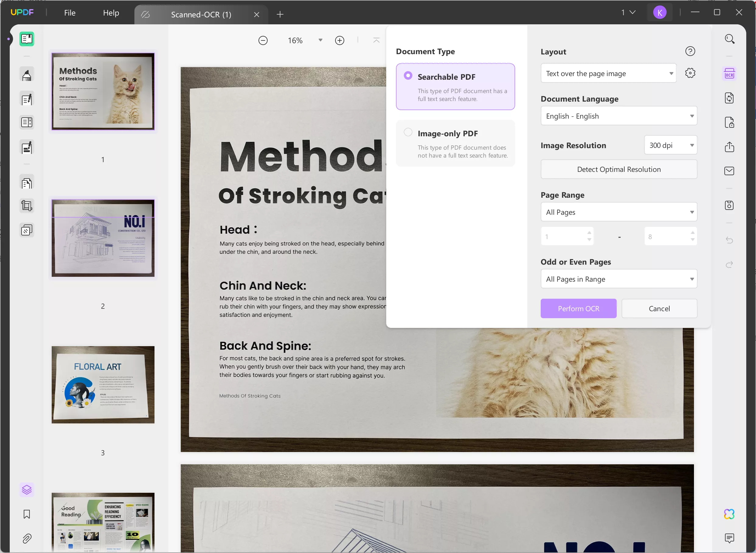Open the Edit PDF tool
Viewport: 756px width, 553px height.
(27, 99)
